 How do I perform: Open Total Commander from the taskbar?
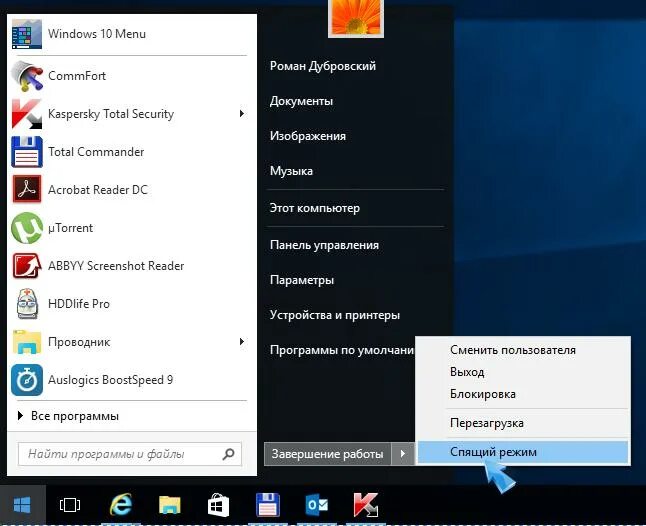(x=268, y=505)
